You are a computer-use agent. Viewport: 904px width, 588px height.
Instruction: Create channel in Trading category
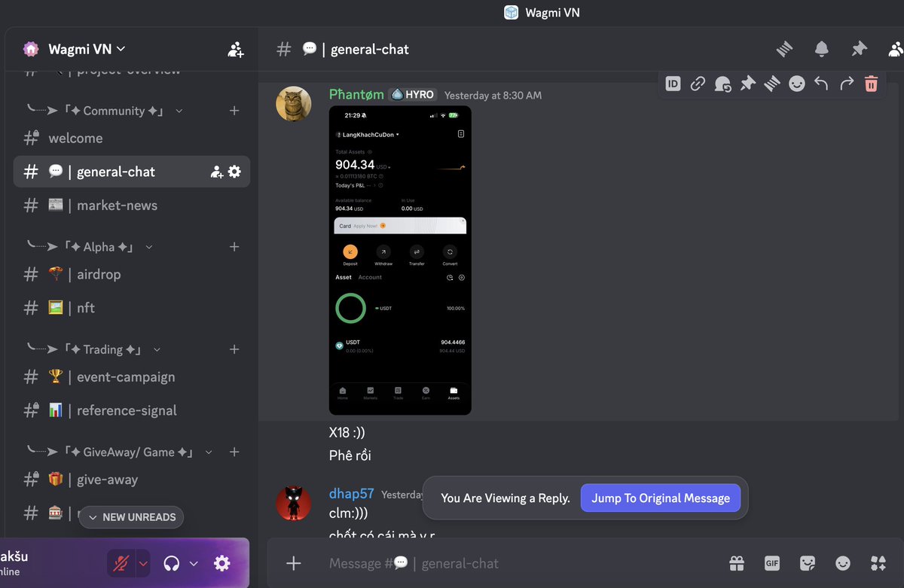pyautogui.click(x=234, y=349)
